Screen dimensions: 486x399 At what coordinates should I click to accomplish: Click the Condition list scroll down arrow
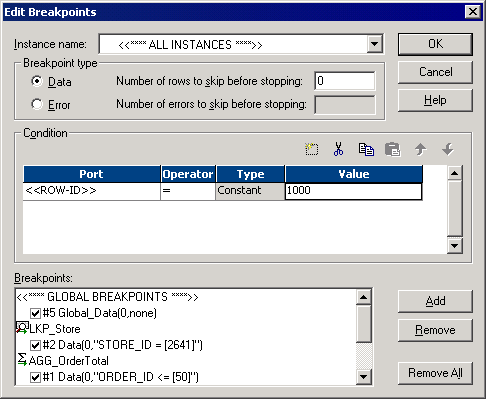[455, 246]
